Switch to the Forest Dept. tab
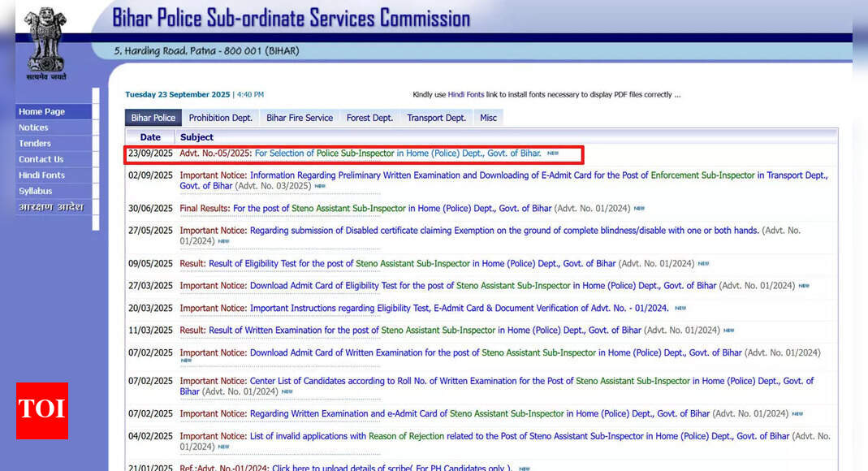This screenshot has height=471, width=868. coord(369,117)
